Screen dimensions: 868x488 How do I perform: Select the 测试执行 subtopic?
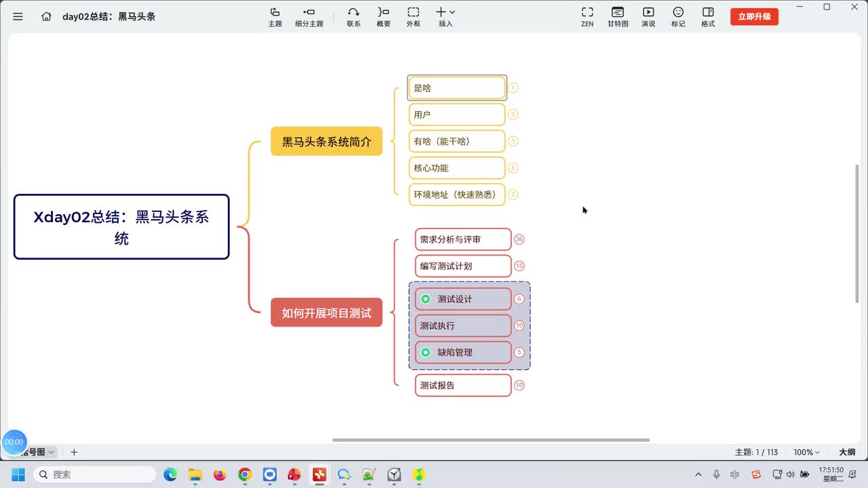click(463, 325)
